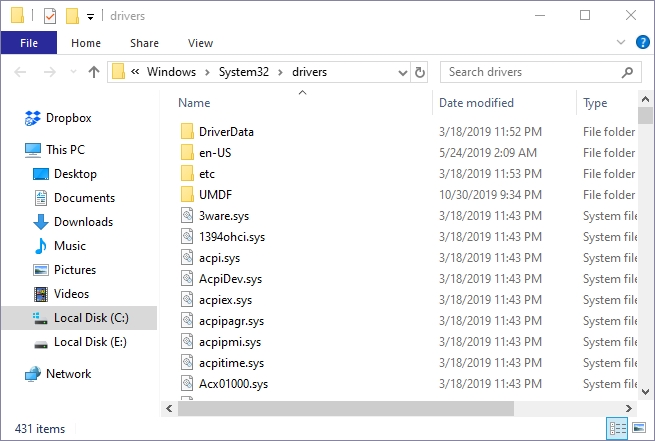The width and height of the screenshot is (655, 441).
Task: Select the acpipmi.sys file name
Action: (230, 342)
